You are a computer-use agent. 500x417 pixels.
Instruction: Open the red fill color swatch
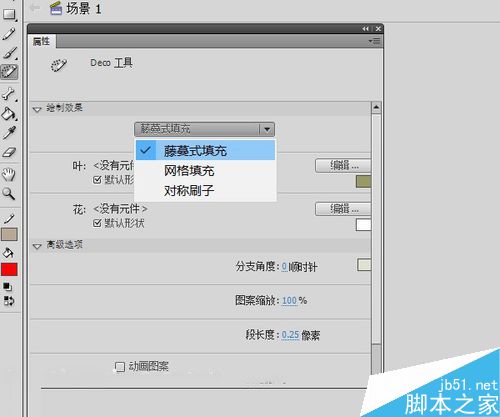click(9, 269)
